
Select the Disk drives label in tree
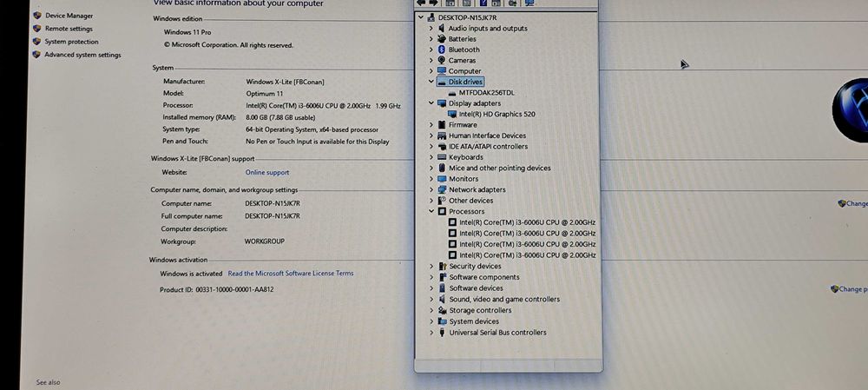coord(465,82)
